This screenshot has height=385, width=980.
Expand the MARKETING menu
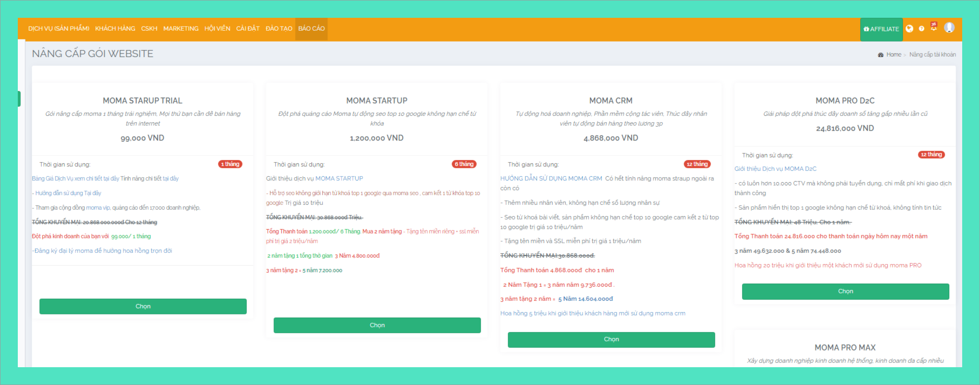[181, 29]
